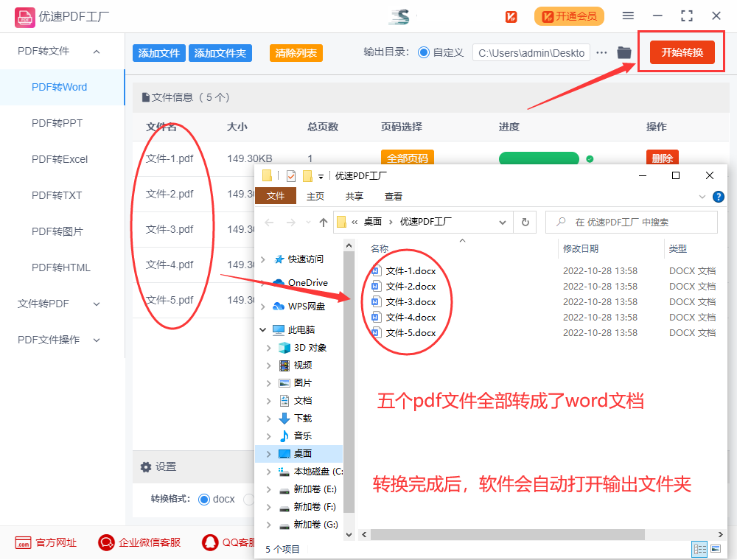Click the properties checkmark icon in Explorer title bar

coord(291,176)
